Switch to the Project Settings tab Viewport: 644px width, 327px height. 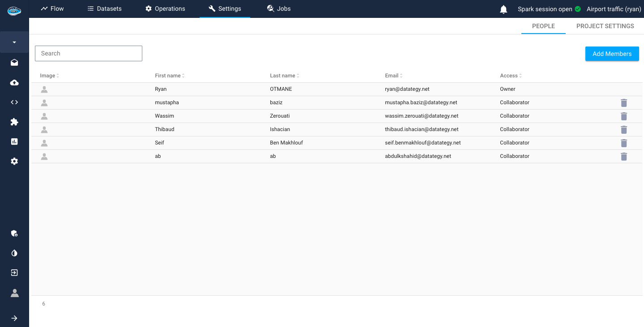tap(605, 26)
